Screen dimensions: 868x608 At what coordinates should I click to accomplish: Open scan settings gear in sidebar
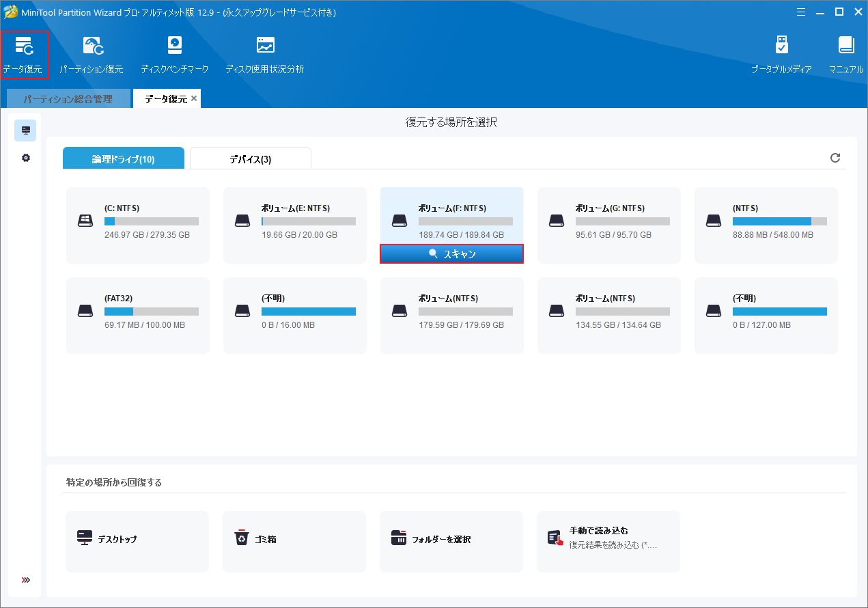(25, 158)
